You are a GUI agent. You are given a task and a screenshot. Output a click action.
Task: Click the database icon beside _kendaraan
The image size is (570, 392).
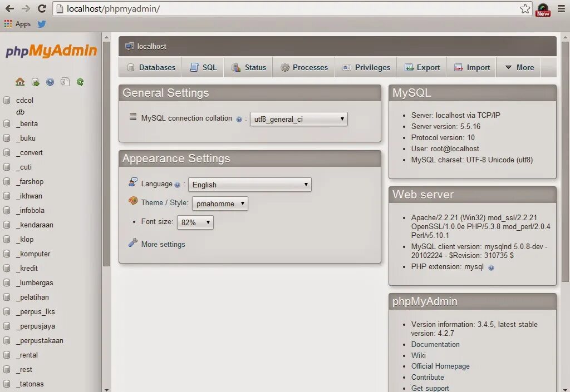[7, 225]
